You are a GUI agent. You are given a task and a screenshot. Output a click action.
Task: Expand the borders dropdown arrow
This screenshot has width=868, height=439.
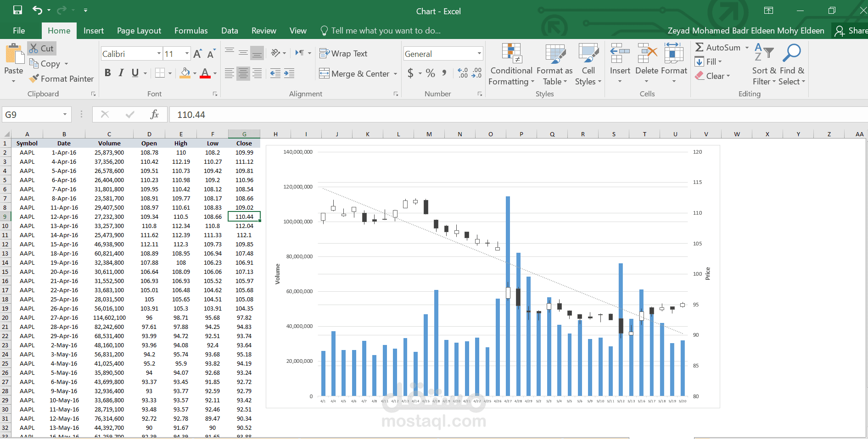click(170, 73)
